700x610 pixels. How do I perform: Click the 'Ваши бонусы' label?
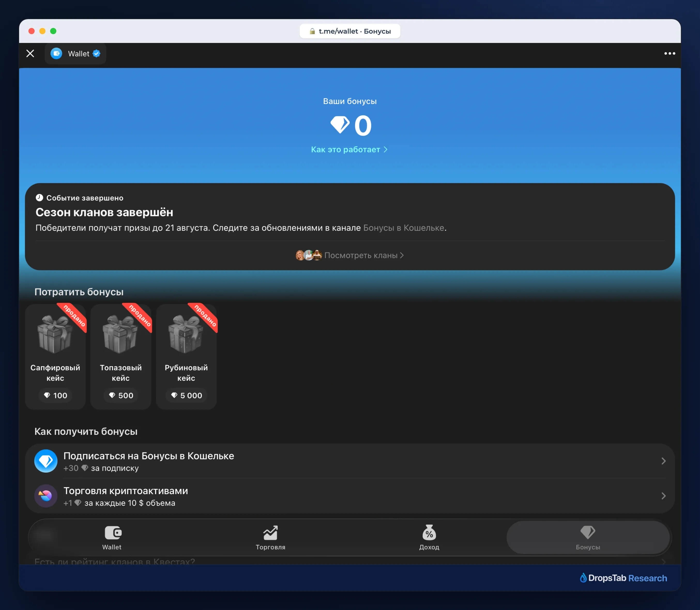pos(350,101)
